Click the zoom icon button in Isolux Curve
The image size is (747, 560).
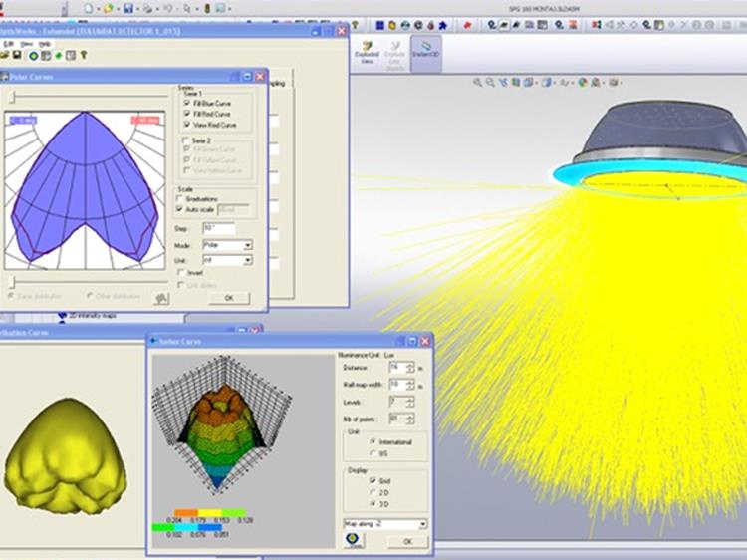[354, 539]
